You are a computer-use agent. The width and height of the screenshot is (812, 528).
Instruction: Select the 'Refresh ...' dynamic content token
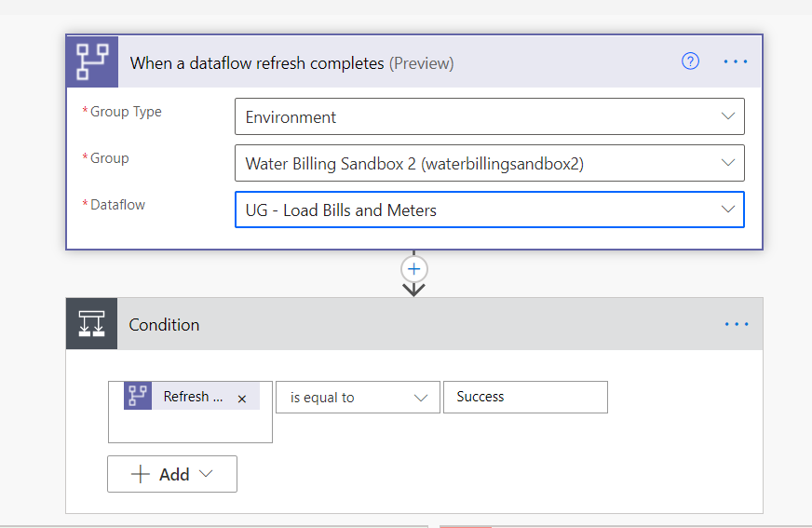coord(193,397)
